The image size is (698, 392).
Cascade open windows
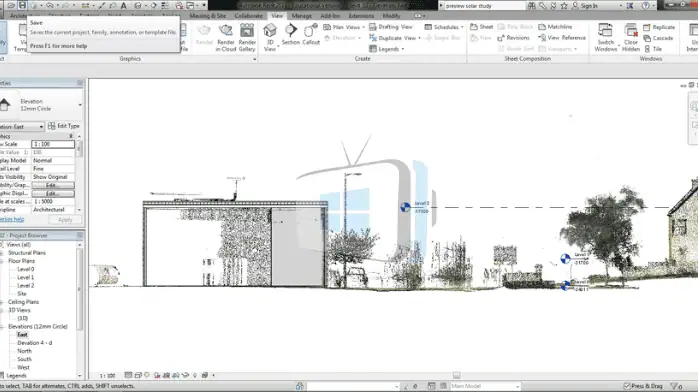pyautogui.click(x=658, y=38)
